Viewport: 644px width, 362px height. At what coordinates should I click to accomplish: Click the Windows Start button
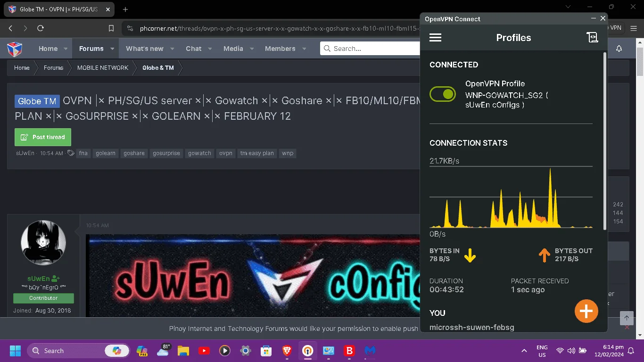pos(15,351)
